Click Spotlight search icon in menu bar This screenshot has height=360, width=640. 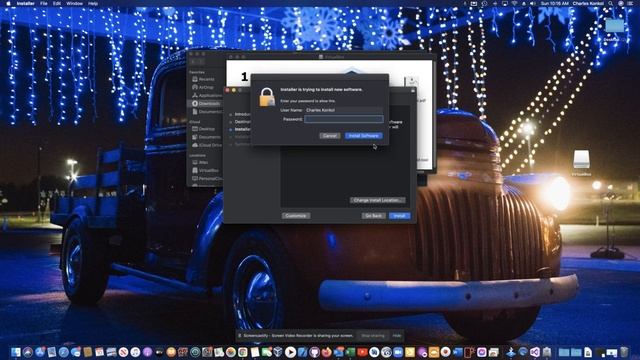(x=611, y=3)
